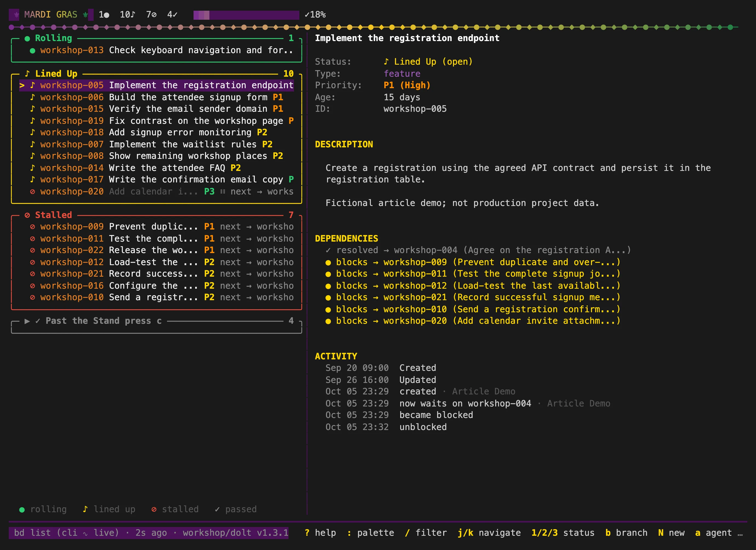Click the 'bd list (cli ∿ live)' status segment
Viewport: 756px width, 550px height.
[x=66, y=533]
